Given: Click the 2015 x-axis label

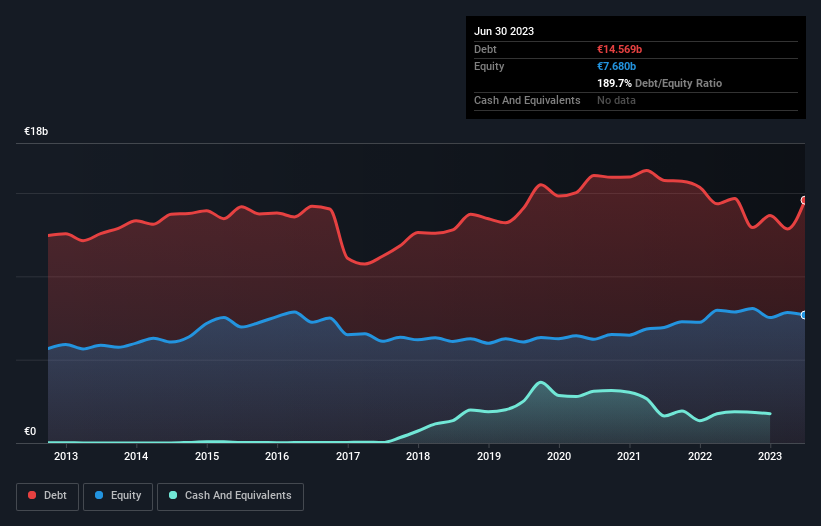Looking at the screenshot, I should 207,456.
